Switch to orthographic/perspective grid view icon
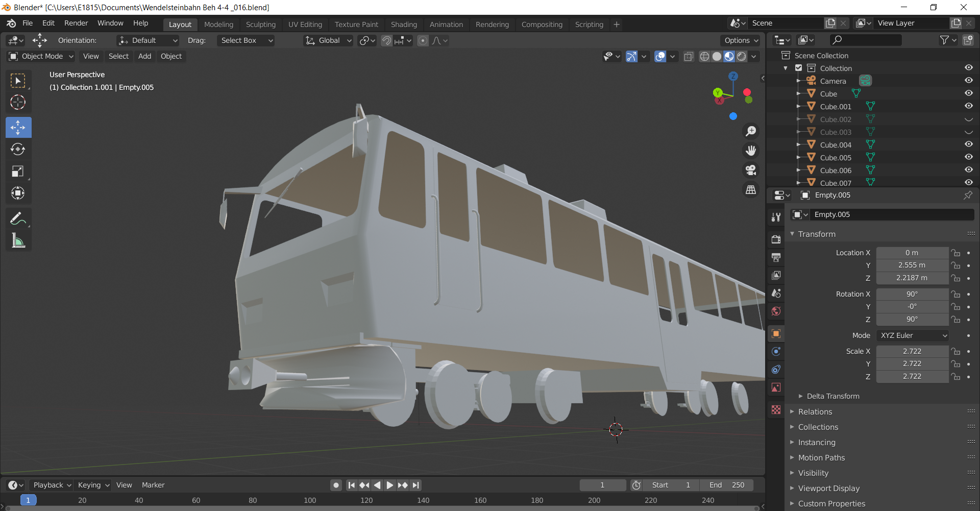This screenshot has width=980, height=511. tap(751, 189)
